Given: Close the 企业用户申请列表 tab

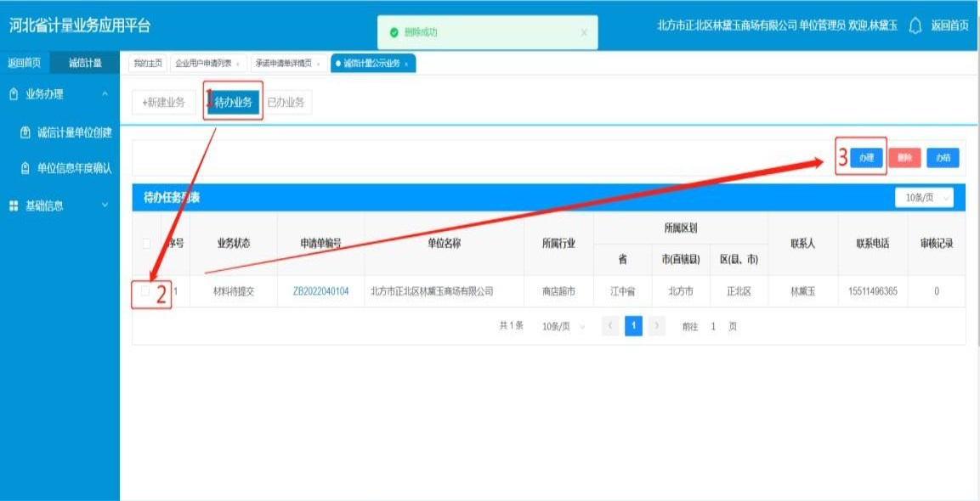Looking at the screenshot, I should click(237, 64).
